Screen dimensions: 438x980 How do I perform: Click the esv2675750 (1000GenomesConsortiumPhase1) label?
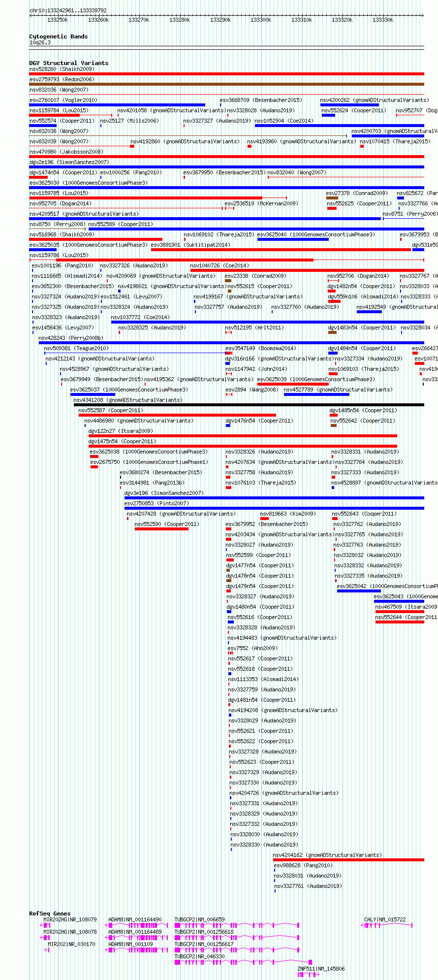click(x=149, y=462)
